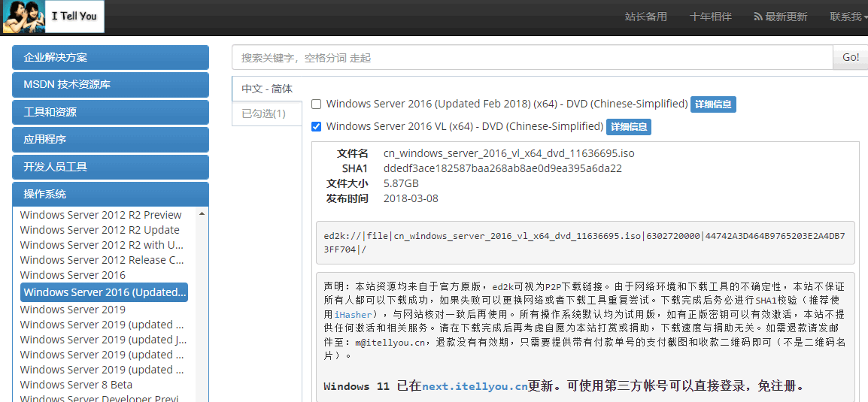Click the Go! search button
The height and width of the screenshot is (402, 868).
tap(850, 58)
